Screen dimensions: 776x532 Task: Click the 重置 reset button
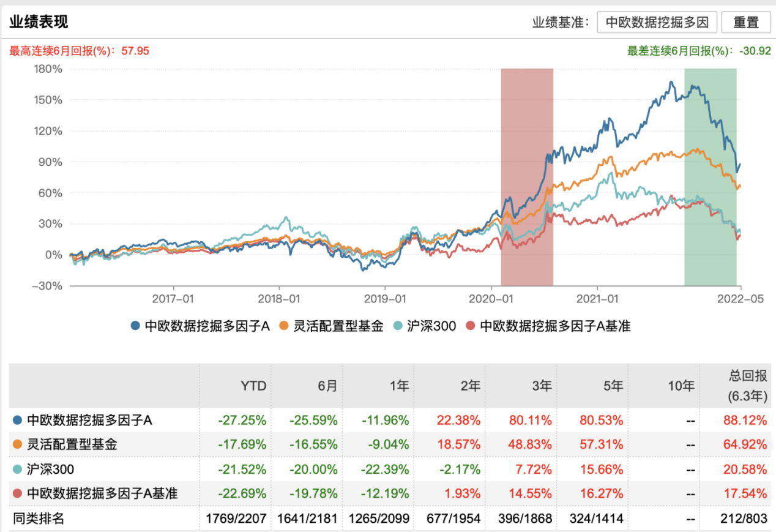click(x=745, y=23)
